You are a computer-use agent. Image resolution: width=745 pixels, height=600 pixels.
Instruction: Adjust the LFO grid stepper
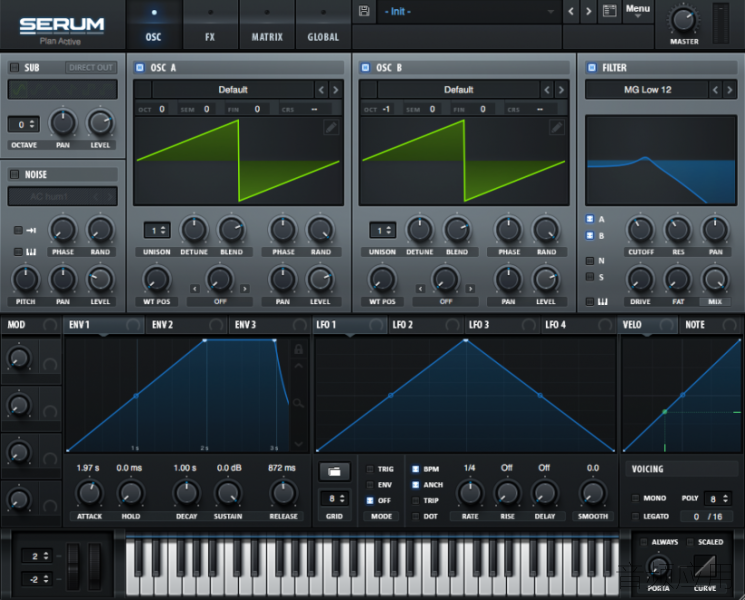pyautogui.click(x=334, y=498)
